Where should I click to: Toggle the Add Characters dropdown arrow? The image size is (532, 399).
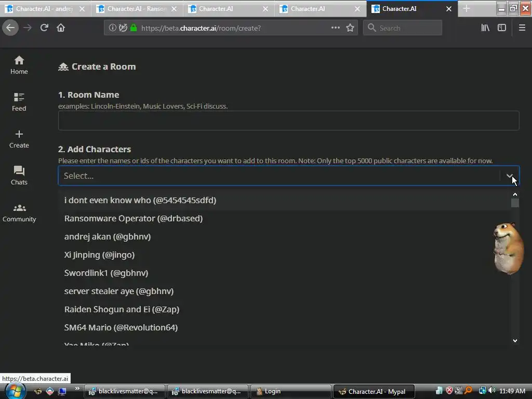(509, 176)
